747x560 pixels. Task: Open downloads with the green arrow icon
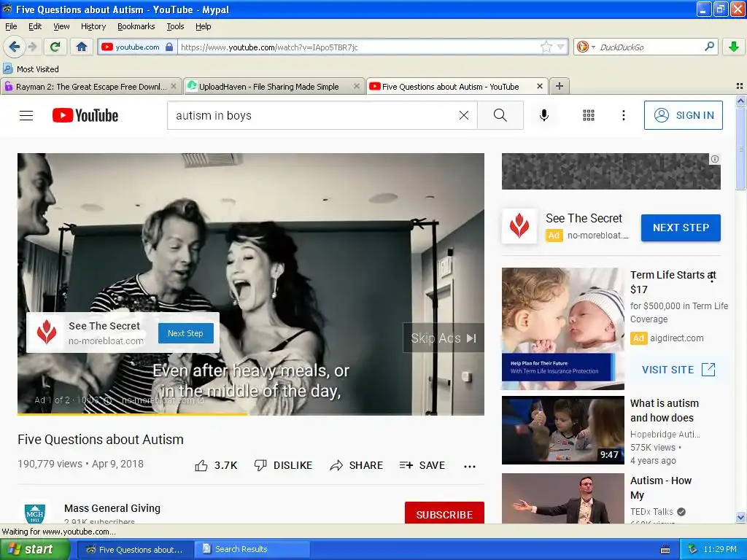click(x=734, y=47)
